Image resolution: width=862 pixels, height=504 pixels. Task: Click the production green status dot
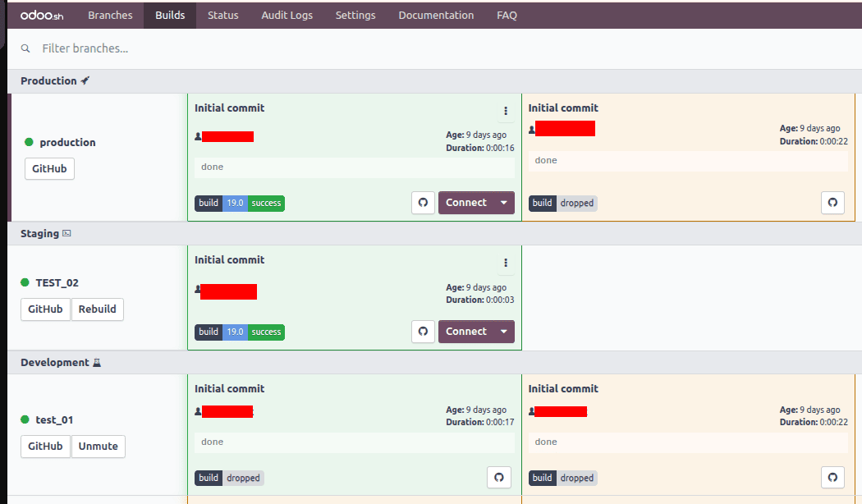[x=29, y=142]
